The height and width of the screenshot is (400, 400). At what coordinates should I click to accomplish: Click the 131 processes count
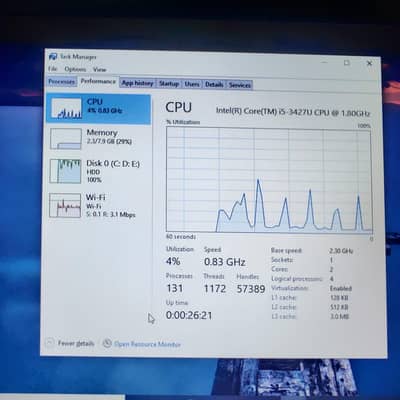point(175,288)
